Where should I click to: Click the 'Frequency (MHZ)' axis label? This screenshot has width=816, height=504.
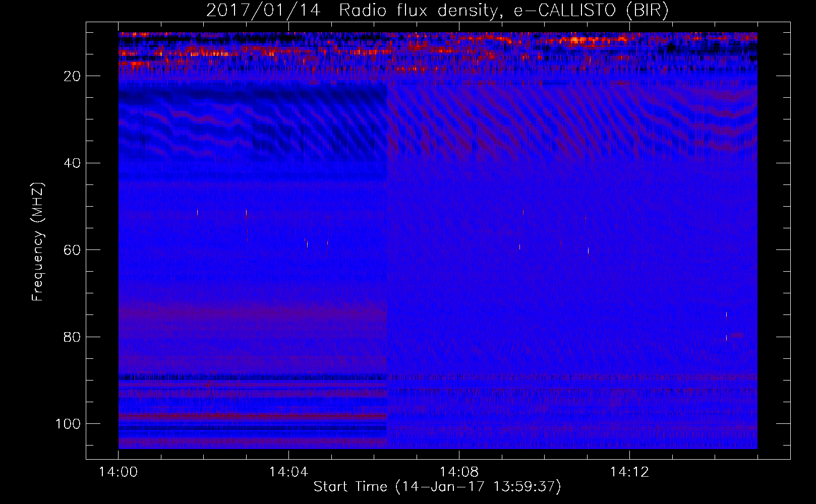(38, 242)
